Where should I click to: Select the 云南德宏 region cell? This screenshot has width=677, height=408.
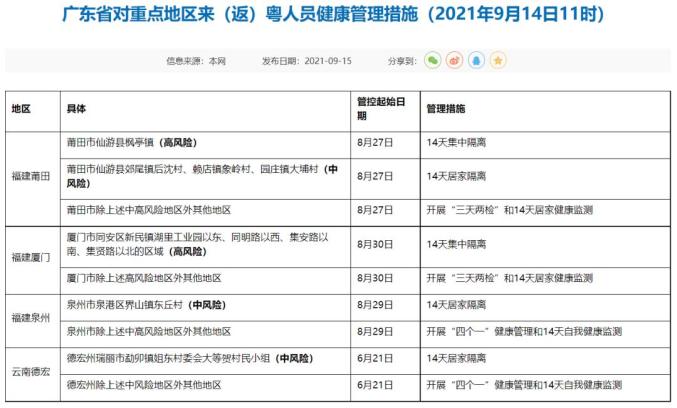coord(31,372)
